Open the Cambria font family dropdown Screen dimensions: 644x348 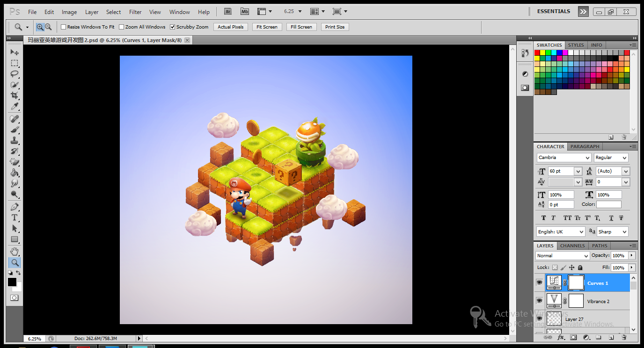564,158
